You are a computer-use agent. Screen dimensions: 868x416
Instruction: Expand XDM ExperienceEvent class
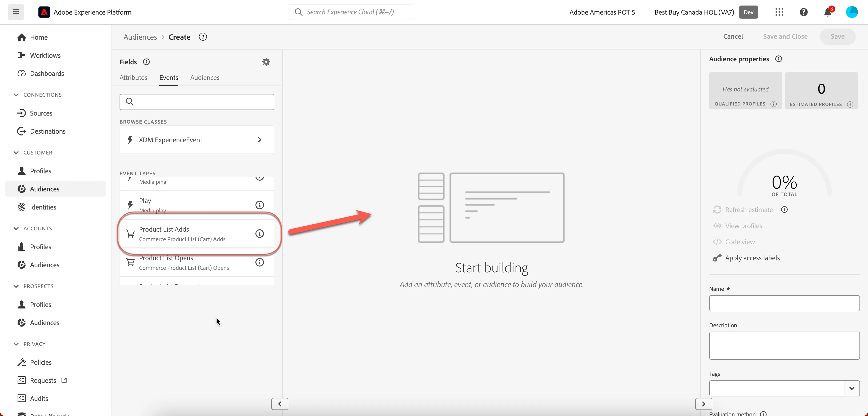(x=196, y=140)
